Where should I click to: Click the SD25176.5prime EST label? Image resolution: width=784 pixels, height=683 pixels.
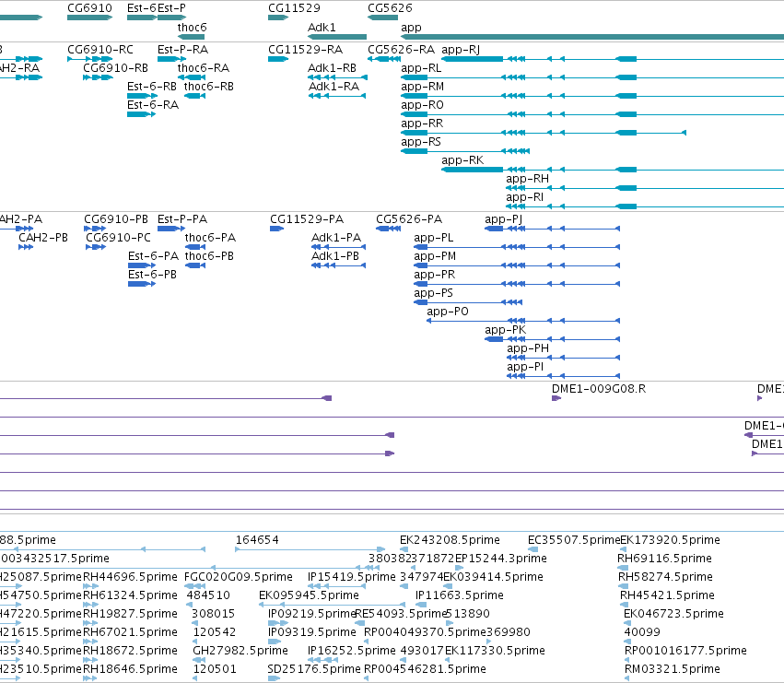(x=314, y=669)
